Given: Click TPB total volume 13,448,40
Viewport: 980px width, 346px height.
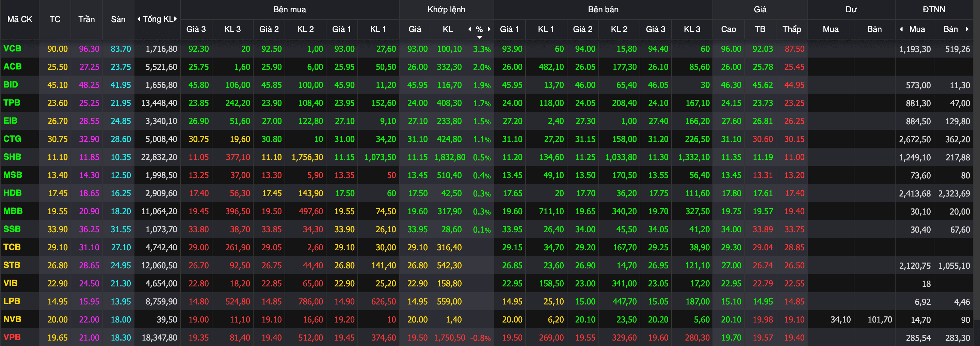Looking at the screenshot, I should coord(159,103).
